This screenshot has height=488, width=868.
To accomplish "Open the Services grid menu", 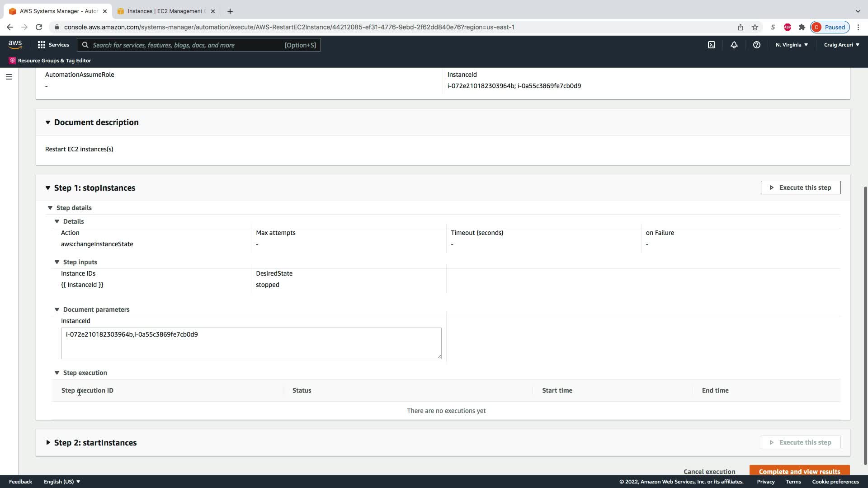I will coord(53,45).
